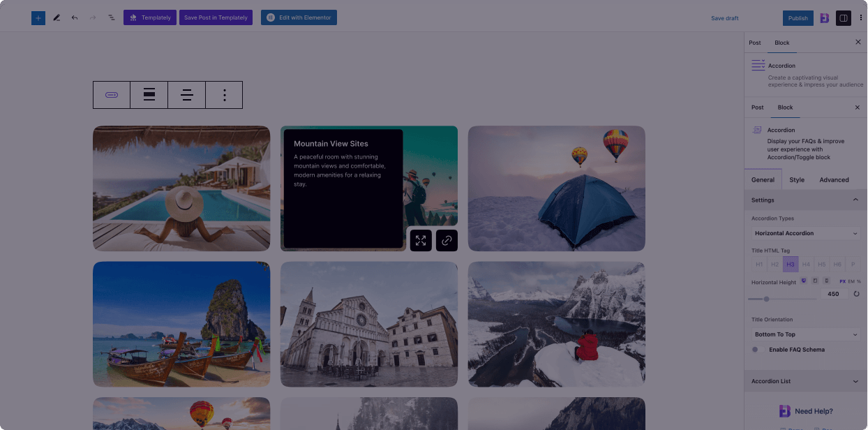Select the blue tent with balloons image
The height and width of the screenshot is (430, 868).
[x=557, y=188]
